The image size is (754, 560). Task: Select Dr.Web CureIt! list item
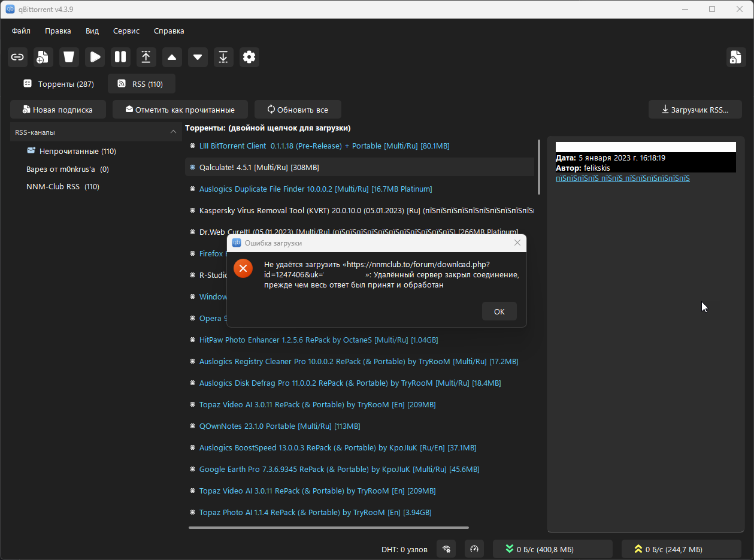point(359,232)
